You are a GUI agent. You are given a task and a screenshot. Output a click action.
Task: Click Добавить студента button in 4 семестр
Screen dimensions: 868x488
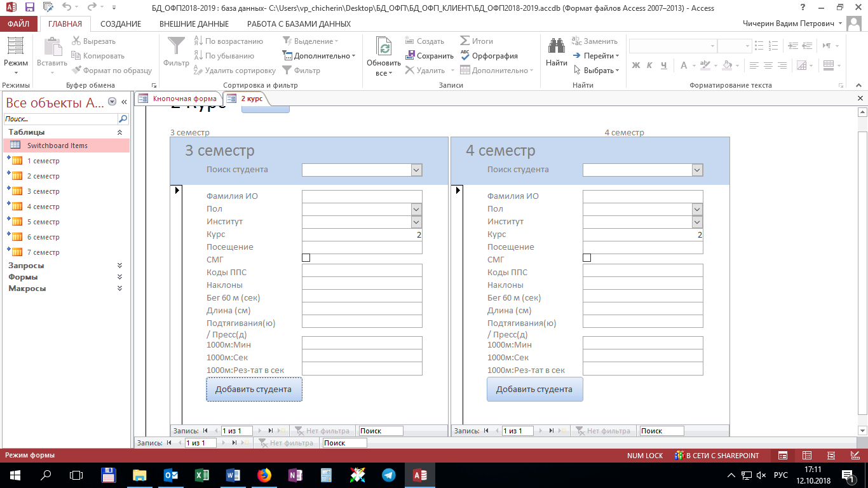point(534,390)
